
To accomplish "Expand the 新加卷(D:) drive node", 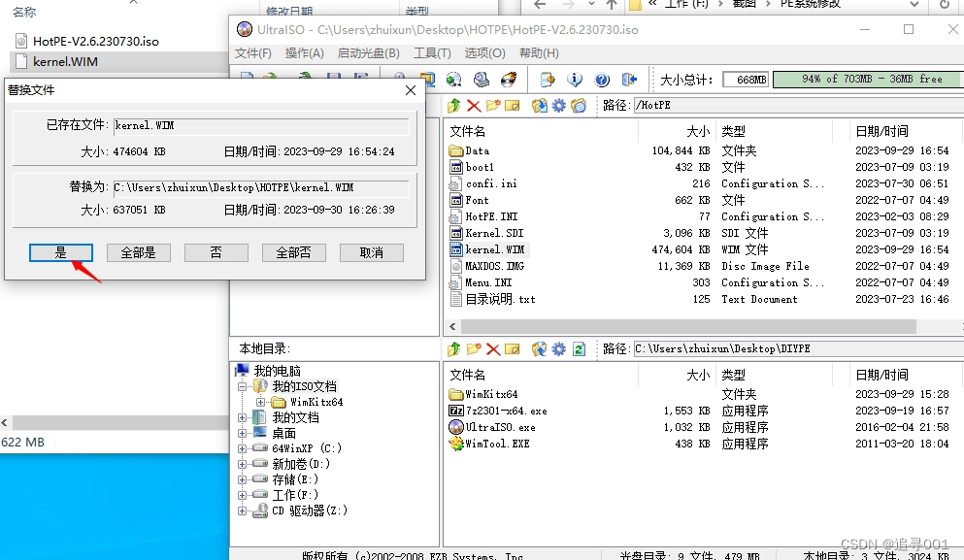I will coord(243,464).
